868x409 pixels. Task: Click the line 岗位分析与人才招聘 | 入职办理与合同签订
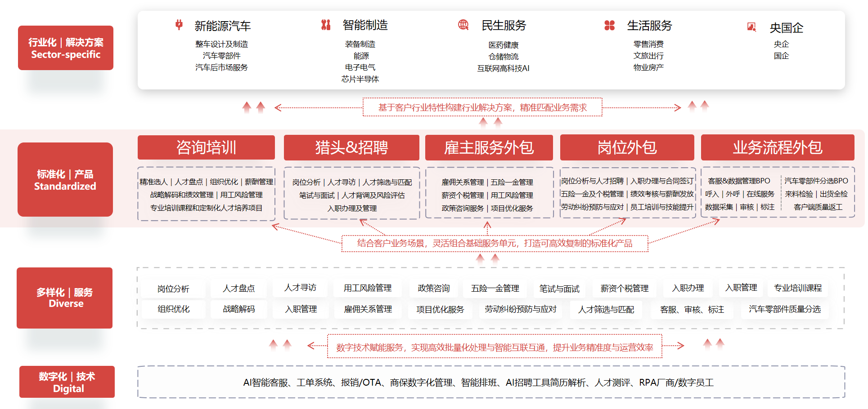click(x=627, y=181)
